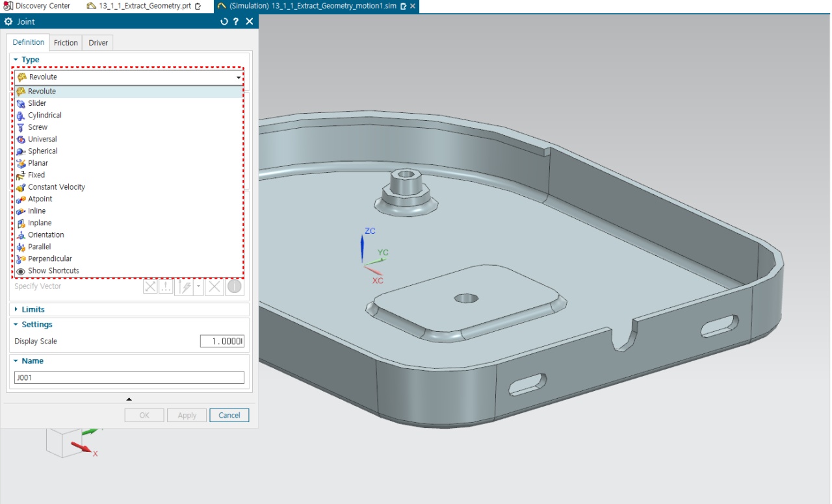Screen dimensions: 832x504
Task: Collapse the Settings section
Action: [x=36, y=325]
